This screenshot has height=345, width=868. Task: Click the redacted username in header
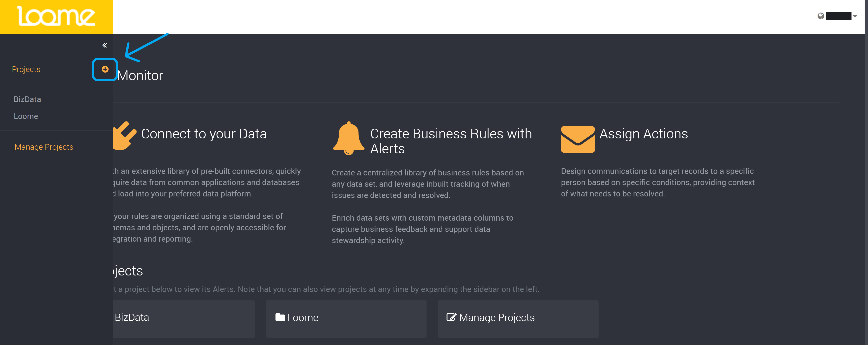[x=838, y=16]
